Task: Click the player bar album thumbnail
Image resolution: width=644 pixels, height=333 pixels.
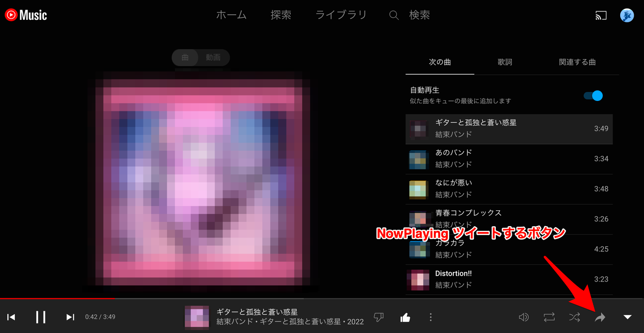Action: pos(197,317)
